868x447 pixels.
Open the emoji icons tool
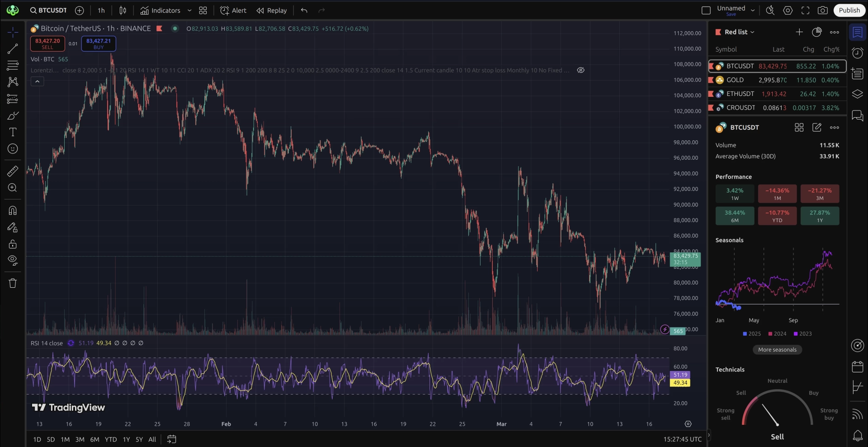pos(13,149)
